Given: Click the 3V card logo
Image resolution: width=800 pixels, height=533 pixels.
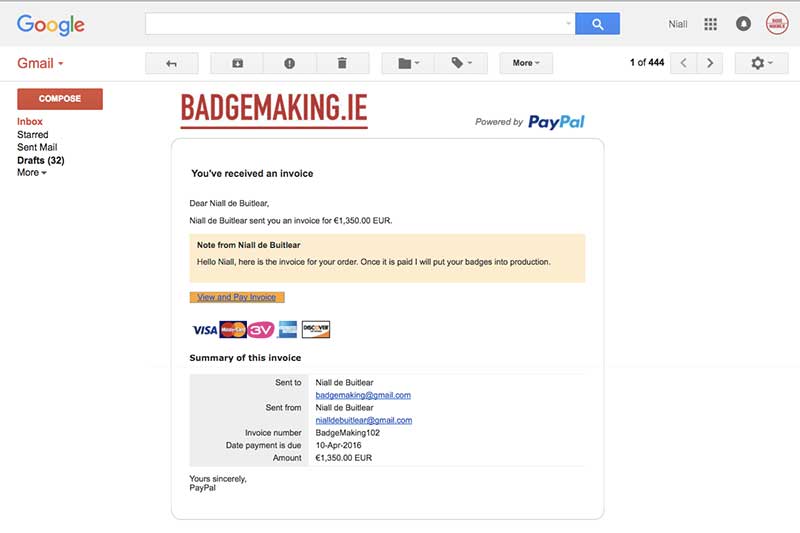Looking at the screenshot, I should click(x=261, y=330).
